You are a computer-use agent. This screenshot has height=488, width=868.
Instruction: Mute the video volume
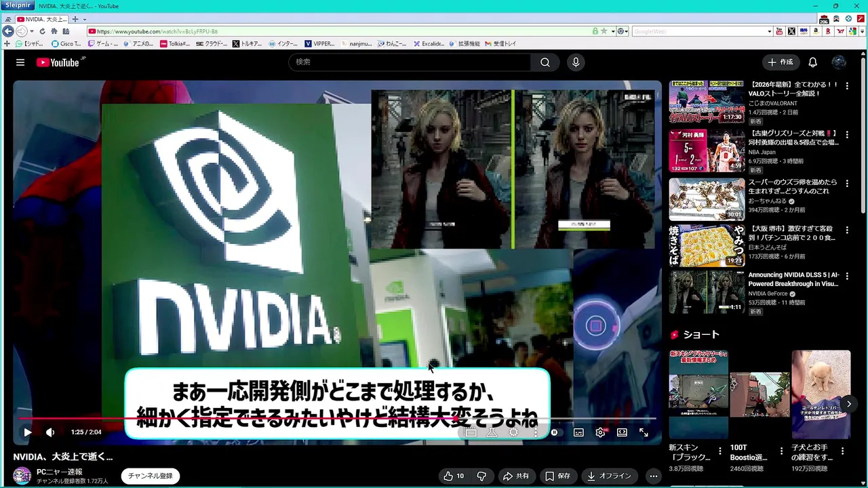point(50,432)
